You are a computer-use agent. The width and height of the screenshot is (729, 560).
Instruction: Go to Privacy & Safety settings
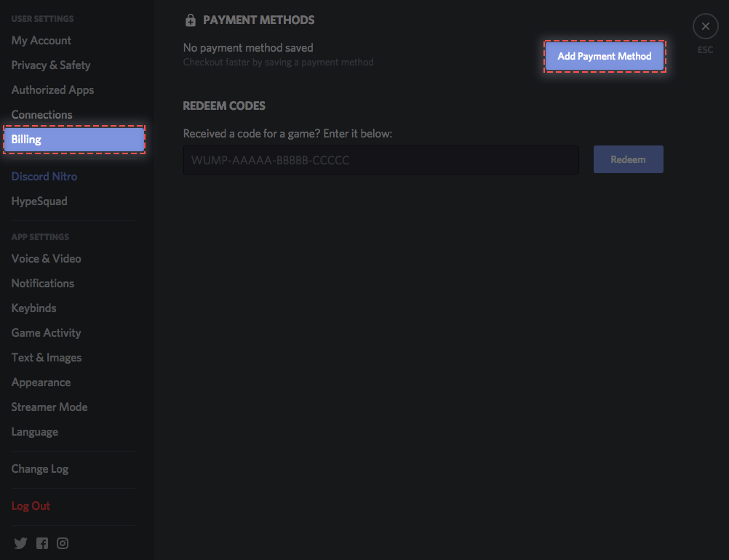point(51,65)
